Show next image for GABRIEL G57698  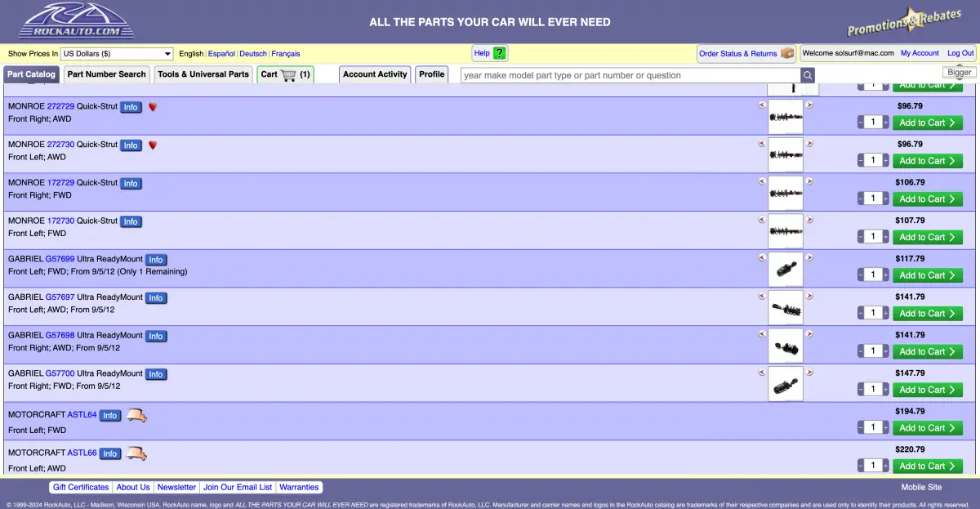809,333
